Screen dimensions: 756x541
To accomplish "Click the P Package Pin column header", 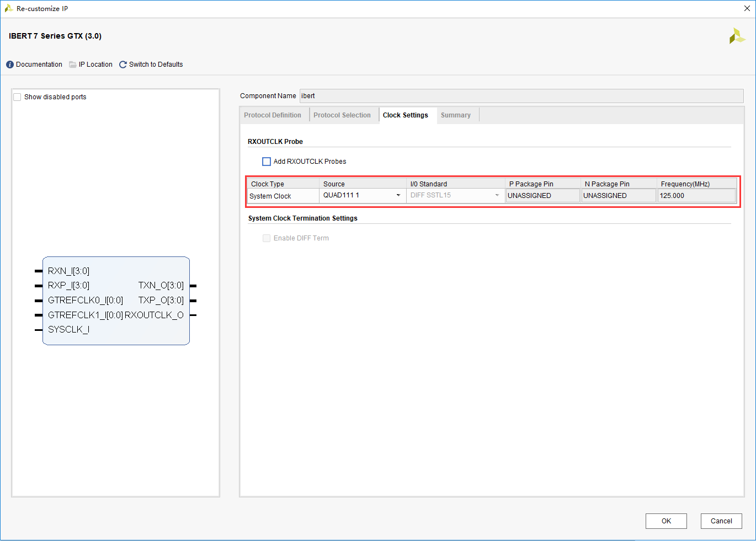I will [543, 184].
